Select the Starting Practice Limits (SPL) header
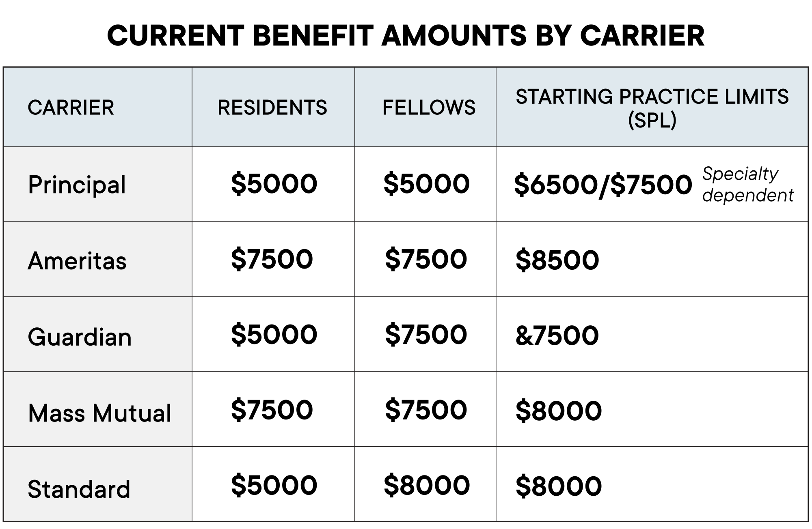812x529 pixels. [x=652, y=108]
